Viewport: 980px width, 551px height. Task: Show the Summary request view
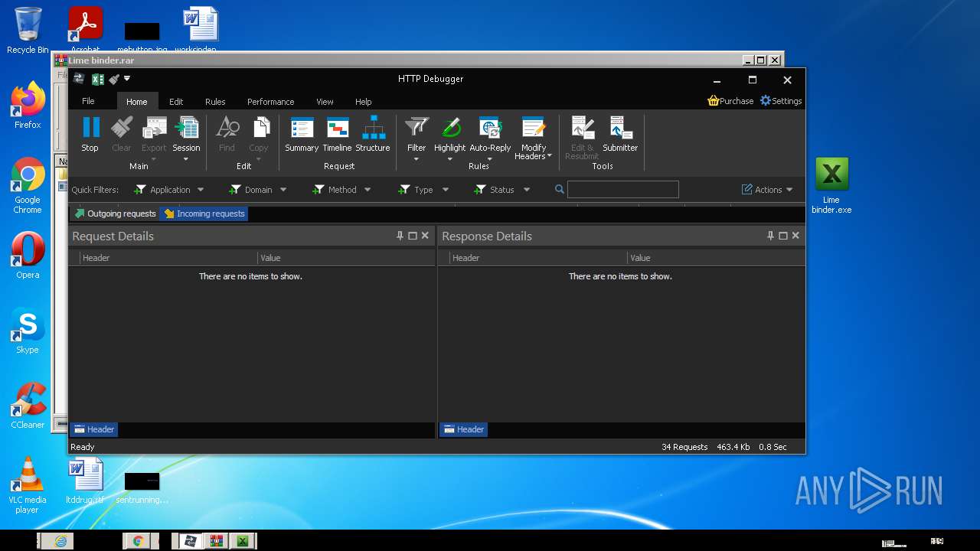pos(302,134)
